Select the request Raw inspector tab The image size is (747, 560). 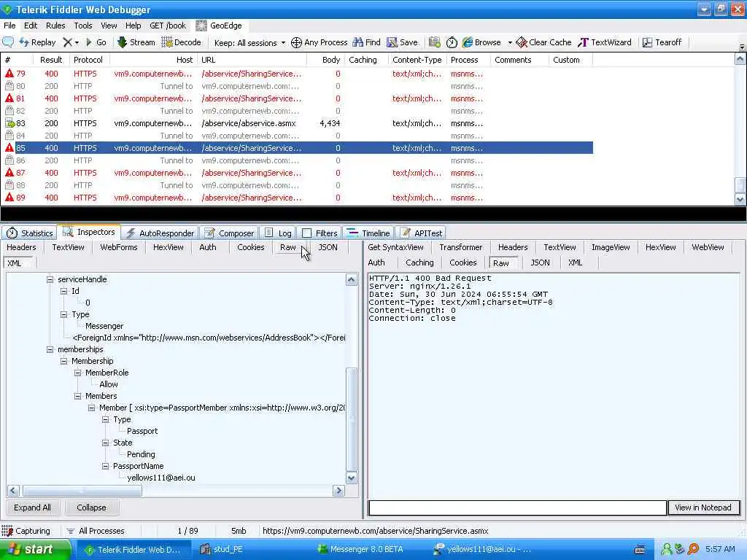click(287, 247)
